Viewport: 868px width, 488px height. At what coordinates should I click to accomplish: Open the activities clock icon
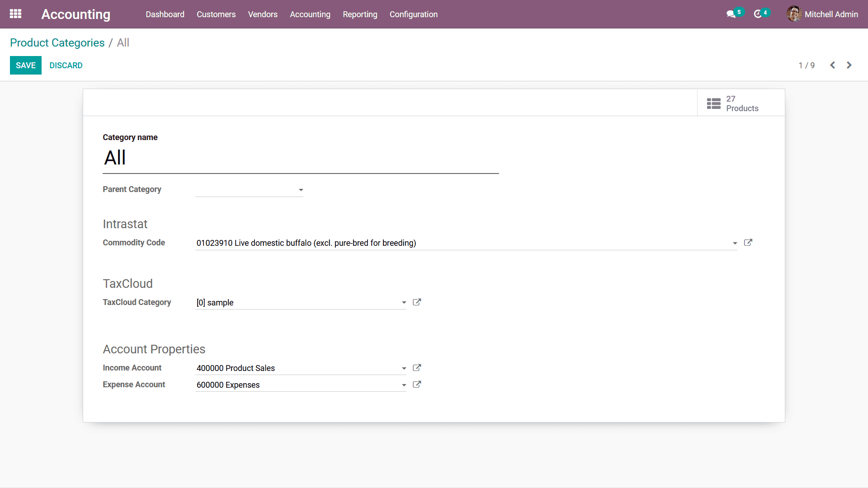[758, 14]
